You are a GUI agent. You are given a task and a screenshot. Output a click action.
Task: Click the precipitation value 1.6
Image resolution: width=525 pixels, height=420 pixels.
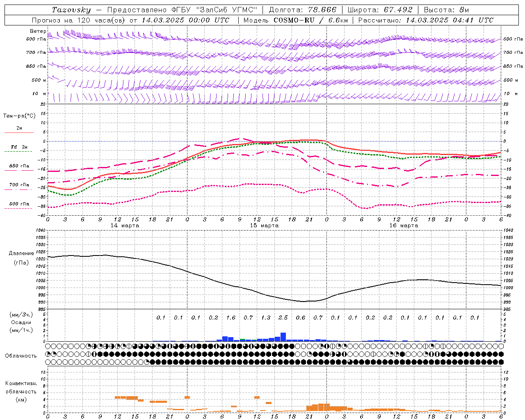(231, 318)
